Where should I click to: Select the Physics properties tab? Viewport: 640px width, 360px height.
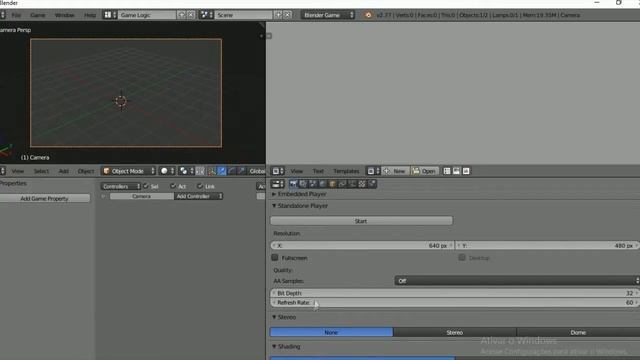click(372, 184)
